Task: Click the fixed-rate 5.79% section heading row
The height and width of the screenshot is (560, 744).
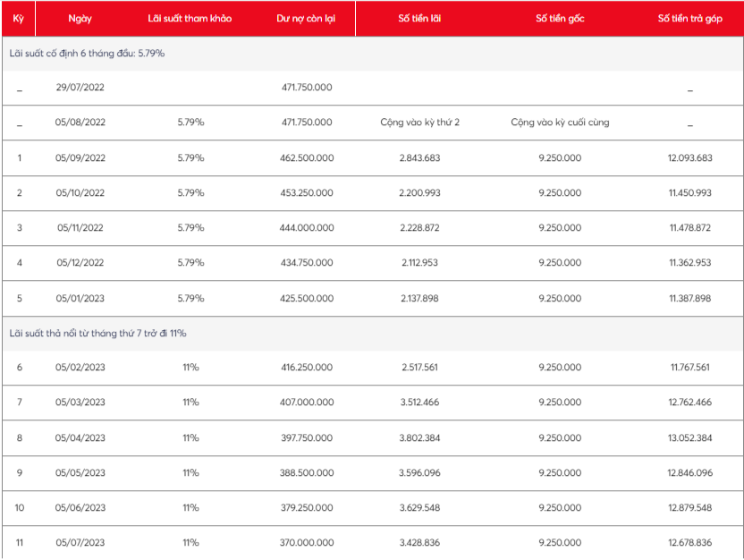Action: click(87, 54)
